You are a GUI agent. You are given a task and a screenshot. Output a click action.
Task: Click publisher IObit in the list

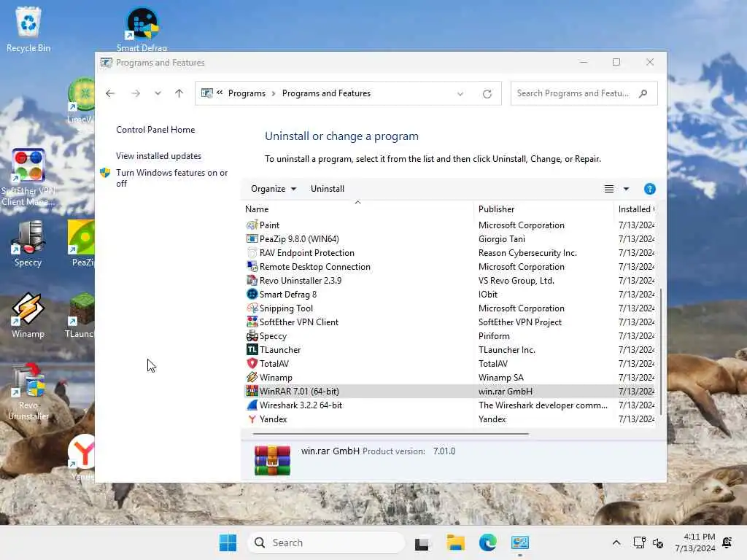coord(488,295)
